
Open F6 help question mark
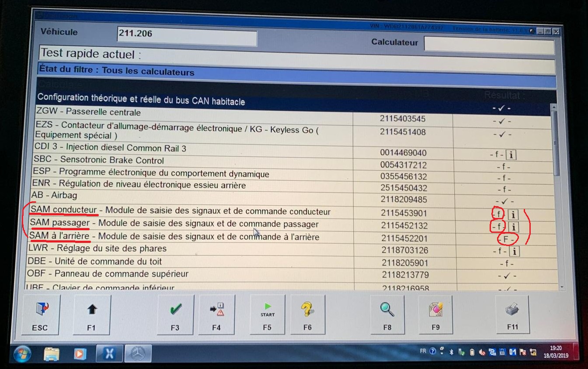(307, 314)
